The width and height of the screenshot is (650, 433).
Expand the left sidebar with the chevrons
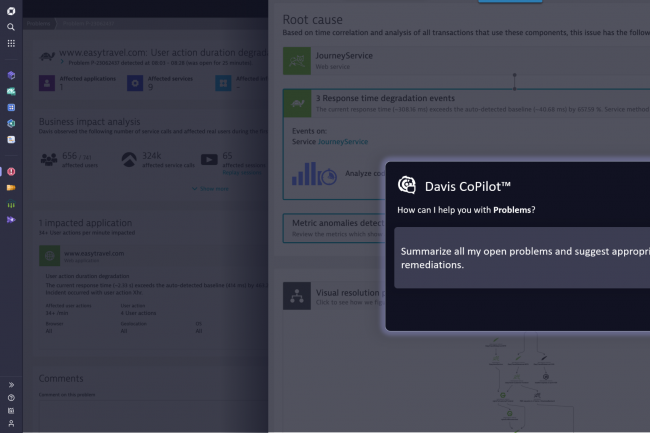point(11,384)
